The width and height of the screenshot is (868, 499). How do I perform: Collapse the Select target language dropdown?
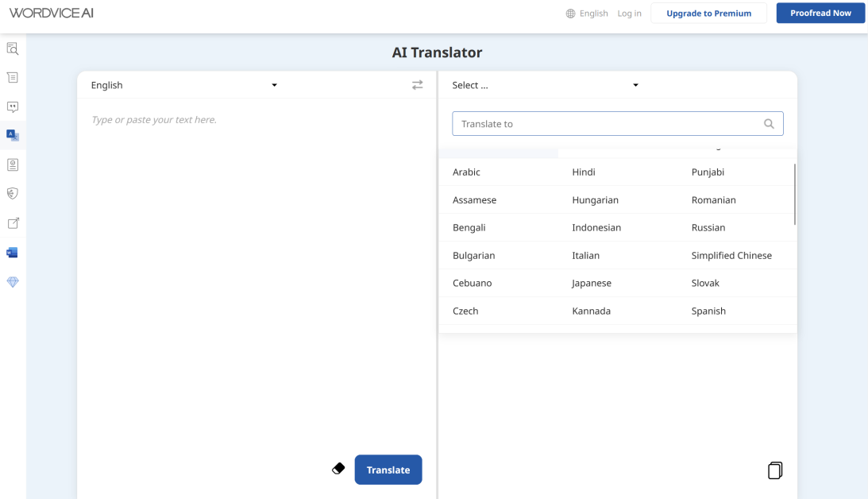click(x=546, y=85)
